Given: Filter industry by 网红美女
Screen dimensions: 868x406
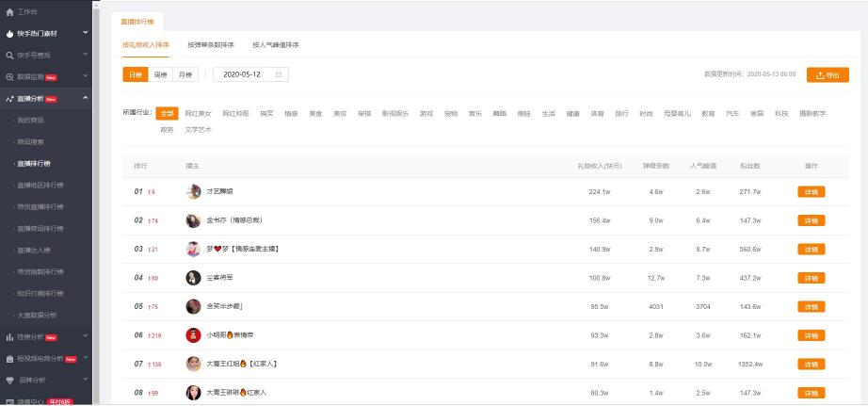Looking at the screenshot, I should pyautogui.click(x=199, y=114).
